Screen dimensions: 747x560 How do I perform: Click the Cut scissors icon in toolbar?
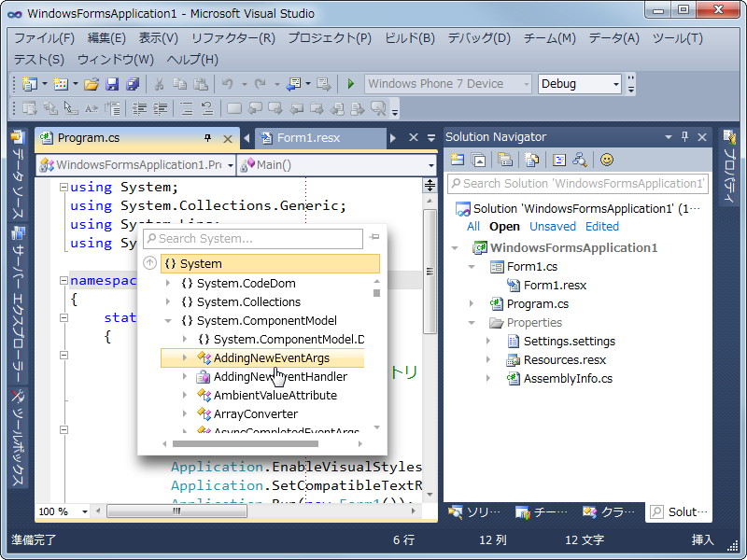point(159,84)
